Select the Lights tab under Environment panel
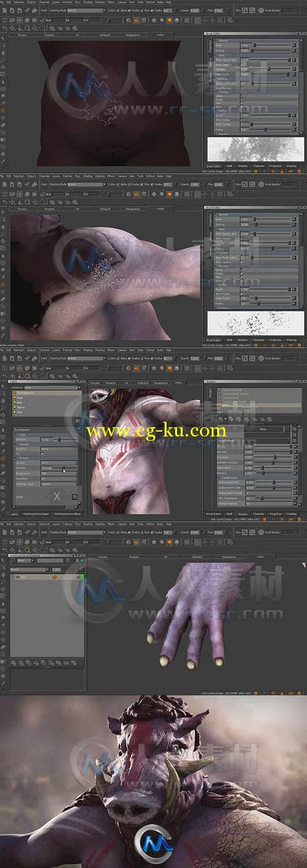 click(x=14, y=514)
